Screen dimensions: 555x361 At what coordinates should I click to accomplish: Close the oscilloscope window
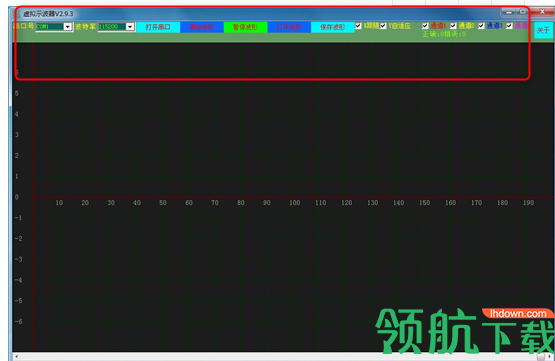(x=542, y=12)
